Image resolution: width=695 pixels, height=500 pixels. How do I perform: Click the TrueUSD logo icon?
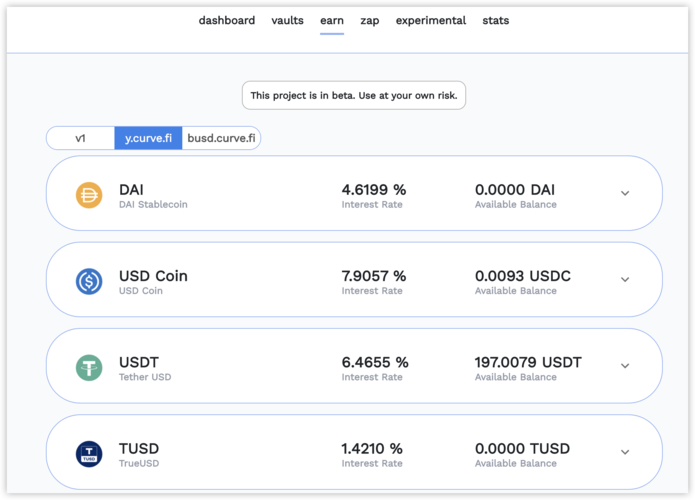coord(89,454)
